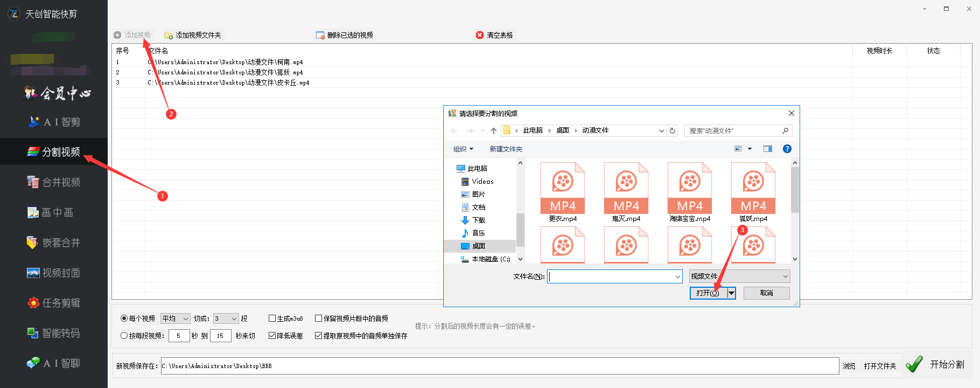Click the 添加视频 add video button
Viewport: 980px width, 388px height.
pyautogui.click(x=132, y=35)
